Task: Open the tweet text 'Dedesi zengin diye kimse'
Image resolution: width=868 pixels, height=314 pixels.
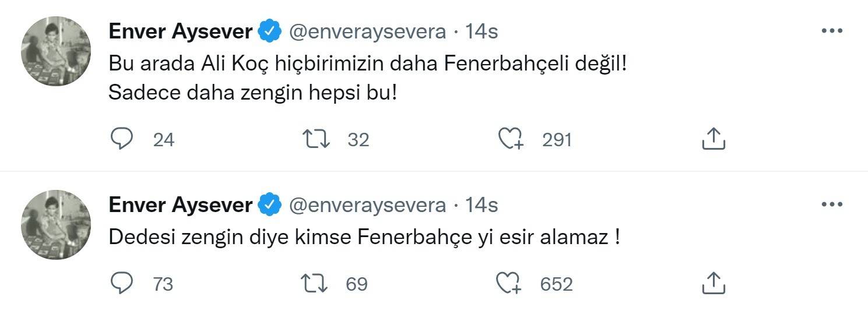Action: point(364,238)
